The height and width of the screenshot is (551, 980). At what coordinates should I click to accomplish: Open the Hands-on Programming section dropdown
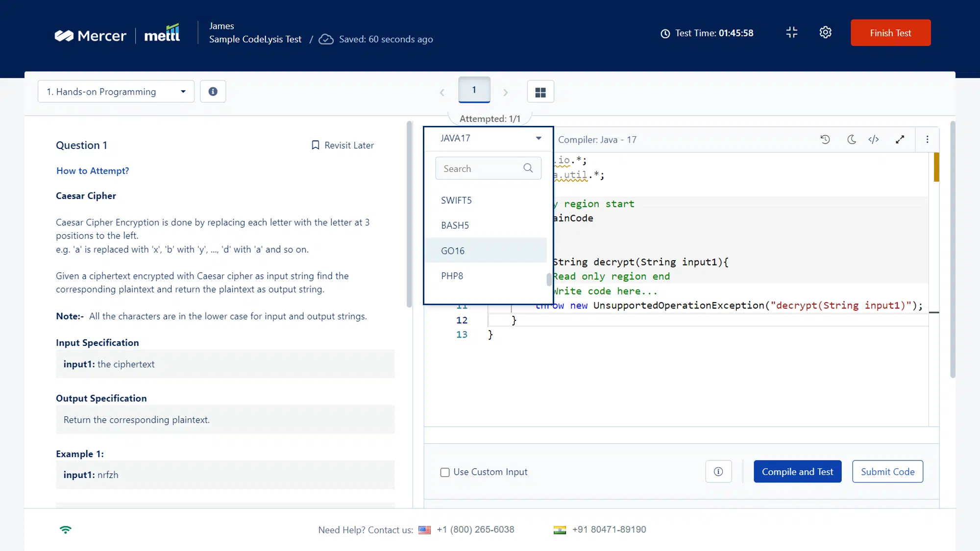[x=116, y=92]
